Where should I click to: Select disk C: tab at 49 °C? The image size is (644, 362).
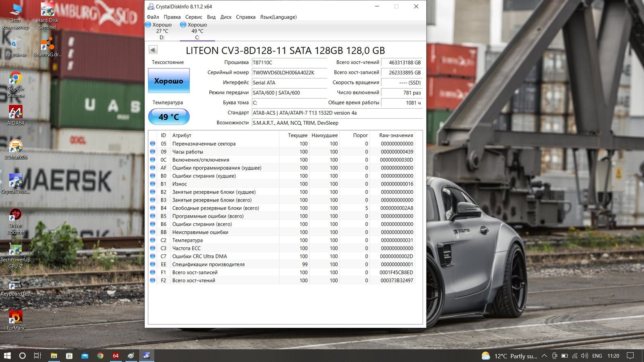pyautogui.click(x=197, y=31)
